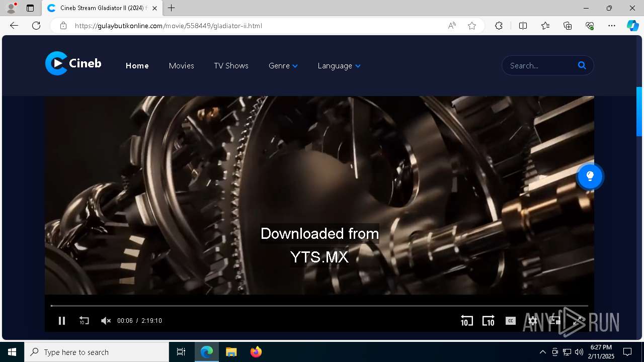This screenshot has width=644, height=362.
Task: Open Browser essentials heart icon
Action: tap(590, 26)
